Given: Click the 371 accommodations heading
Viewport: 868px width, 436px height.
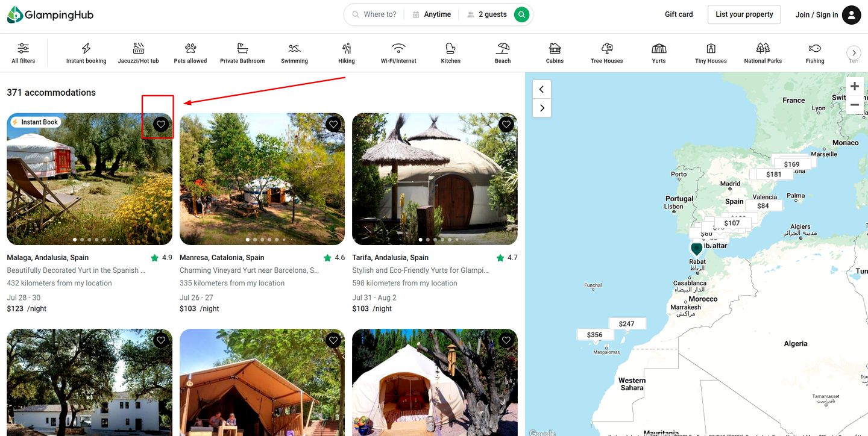Looking at the screenshot, I should tap(51, 93).
